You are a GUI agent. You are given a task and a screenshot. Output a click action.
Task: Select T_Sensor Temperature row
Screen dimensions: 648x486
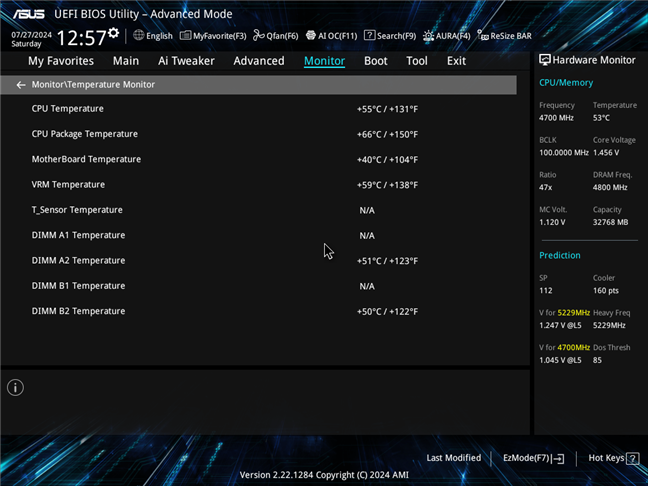tap(258, 210)
